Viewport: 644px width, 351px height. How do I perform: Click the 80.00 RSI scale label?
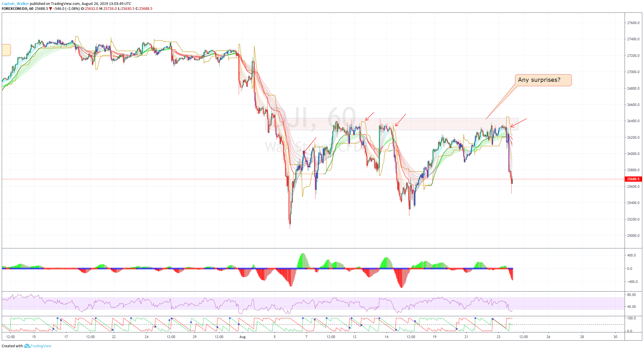coord(631,295)
